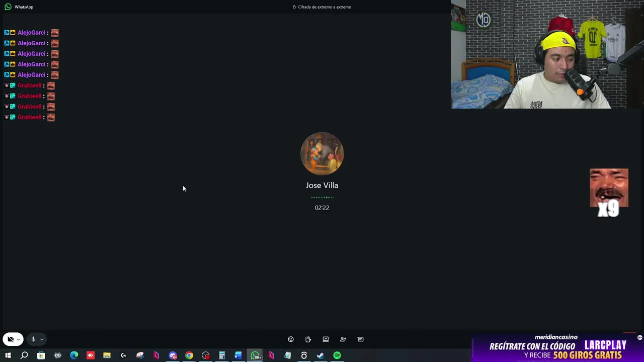This screenshot has width=644, height=362.
Task: Open Spotify from taskbar
Action: (x=337, y=355)
